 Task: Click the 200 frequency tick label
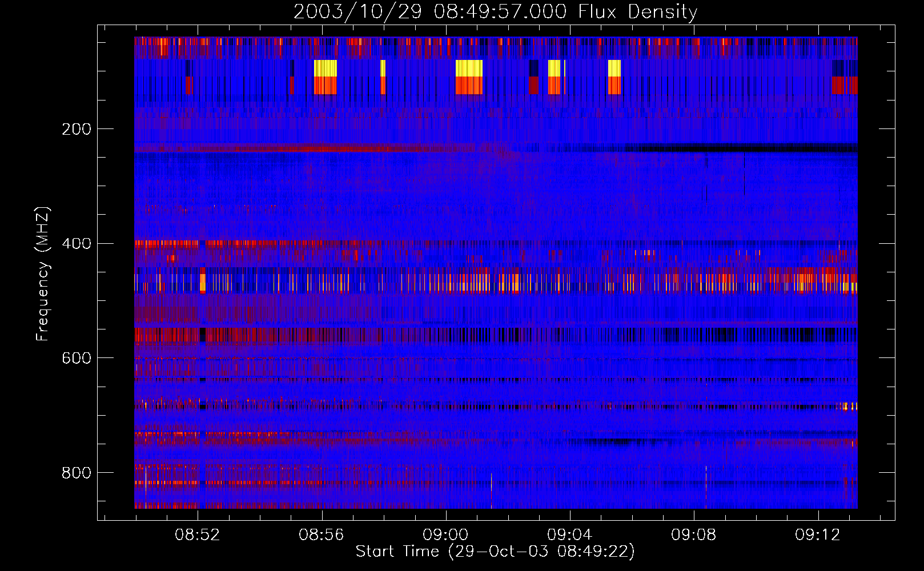(77, 129)
